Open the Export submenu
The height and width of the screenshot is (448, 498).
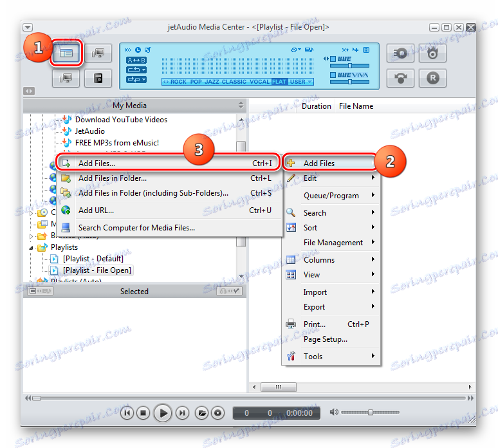point(331,307)
